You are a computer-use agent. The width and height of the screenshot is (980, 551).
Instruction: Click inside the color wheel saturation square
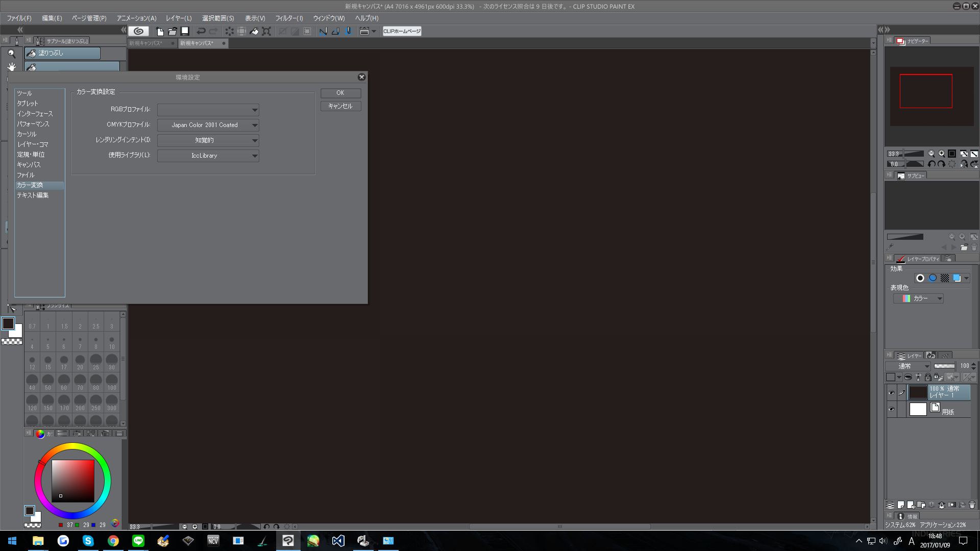73,481
